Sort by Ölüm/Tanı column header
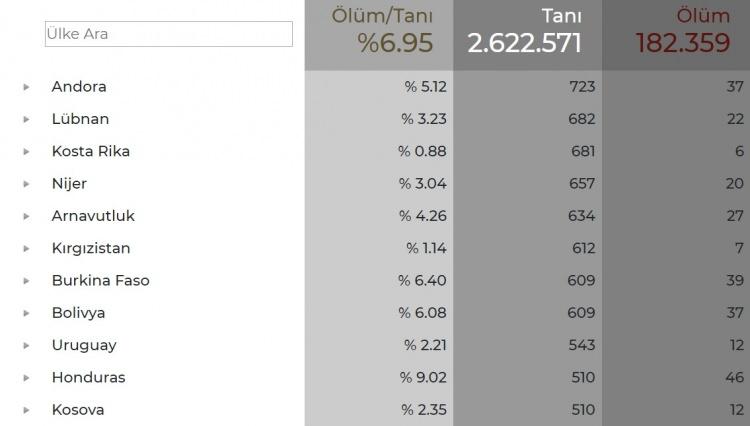Image resolution: width=750 pixels, height=426 pixels. 382,16
